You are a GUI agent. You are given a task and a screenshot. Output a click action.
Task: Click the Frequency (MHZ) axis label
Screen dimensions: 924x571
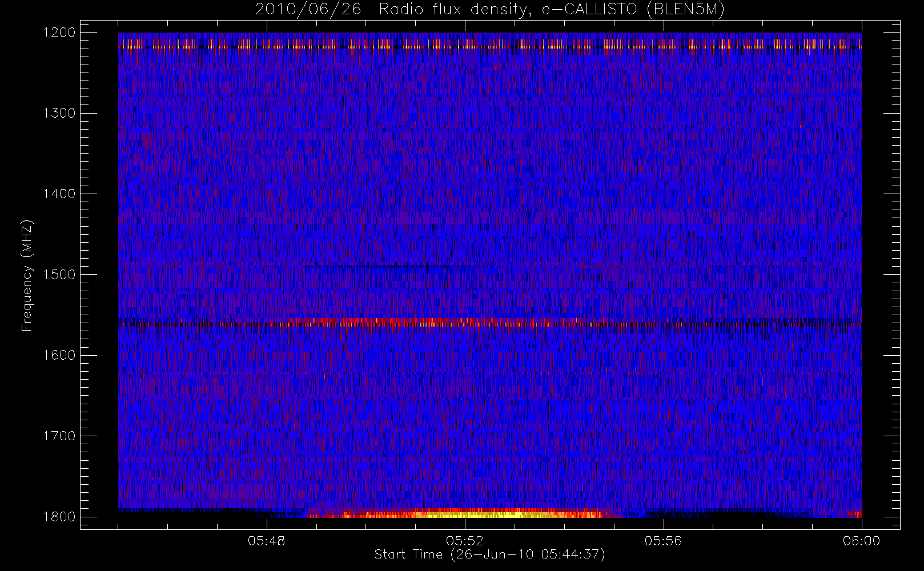[27, 275]
